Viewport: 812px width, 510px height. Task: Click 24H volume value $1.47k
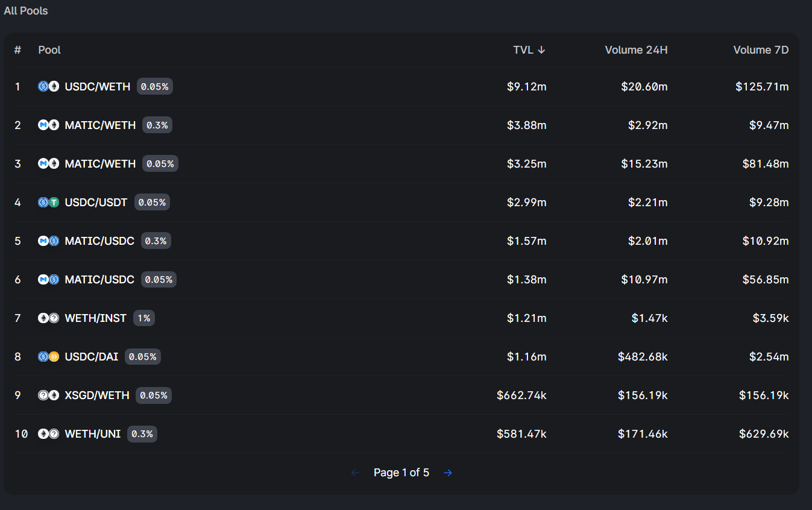[650, 318]
